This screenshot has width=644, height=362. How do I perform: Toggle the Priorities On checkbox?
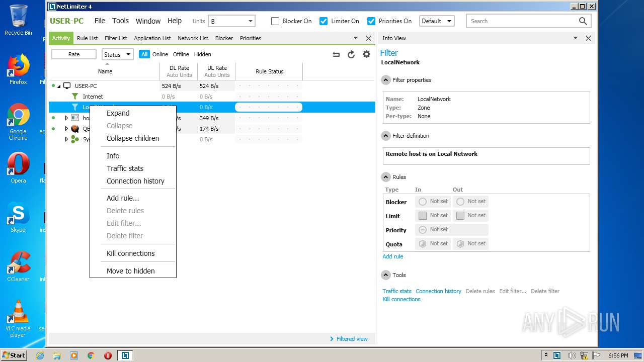371,21
